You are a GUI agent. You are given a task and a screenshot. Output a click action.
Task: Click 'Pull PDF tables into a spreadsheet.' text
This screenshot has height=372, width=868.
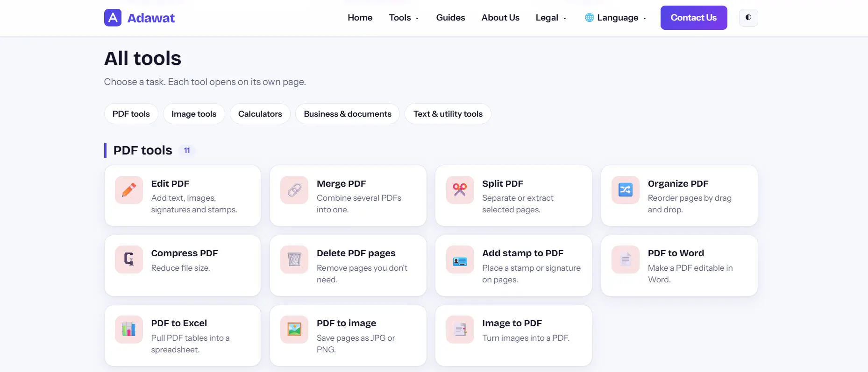click(190, 344)
